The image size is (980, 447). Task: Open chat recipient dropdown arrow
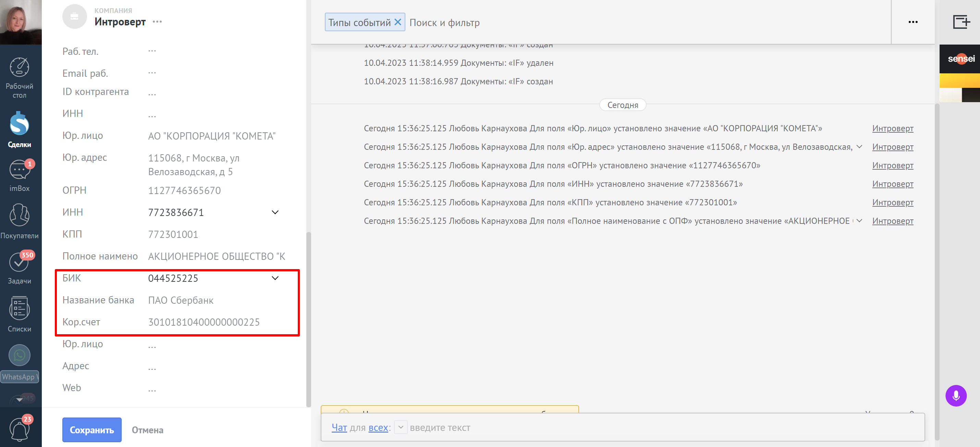[x=401, y=427]
